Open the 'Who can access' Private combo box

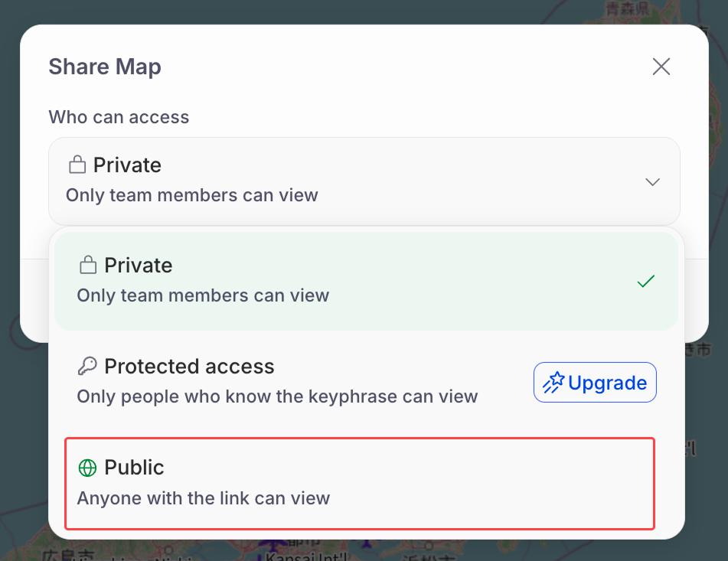tap(364, 181)
